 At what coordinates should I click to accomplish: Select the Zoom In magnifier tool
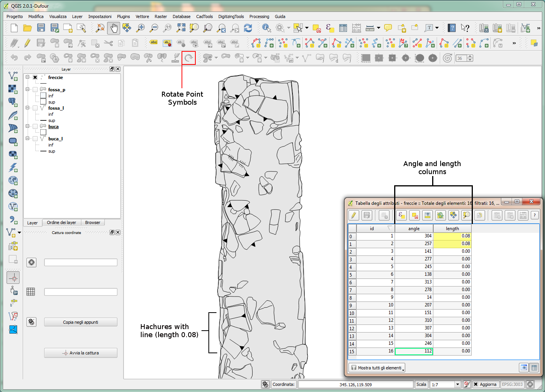pos(140,28)
